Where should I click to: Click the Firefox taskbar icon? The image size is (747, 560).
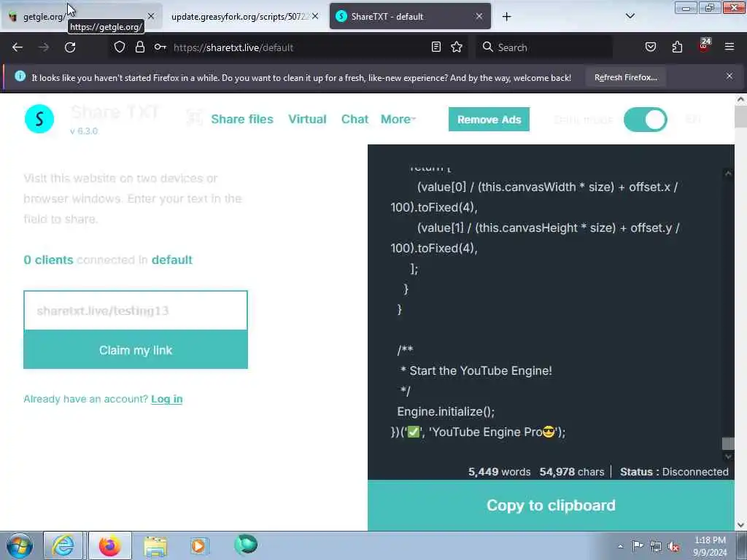pos(109,545)
